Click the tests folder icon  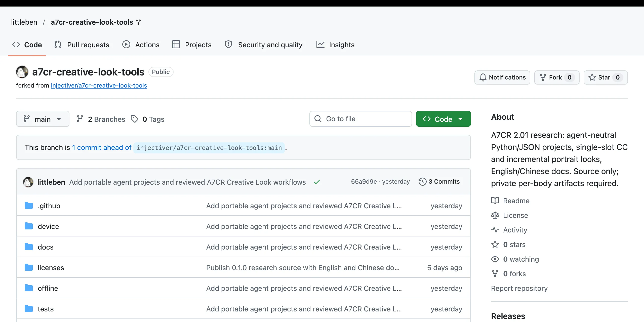(29, 309)
